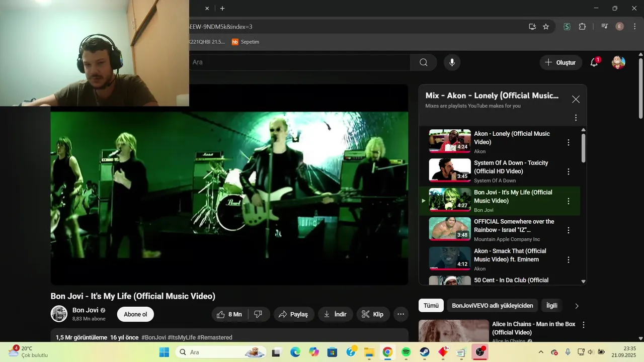Open Copilot from taskbar
This screenshot has height=362, width=644.
pos(314,352)
